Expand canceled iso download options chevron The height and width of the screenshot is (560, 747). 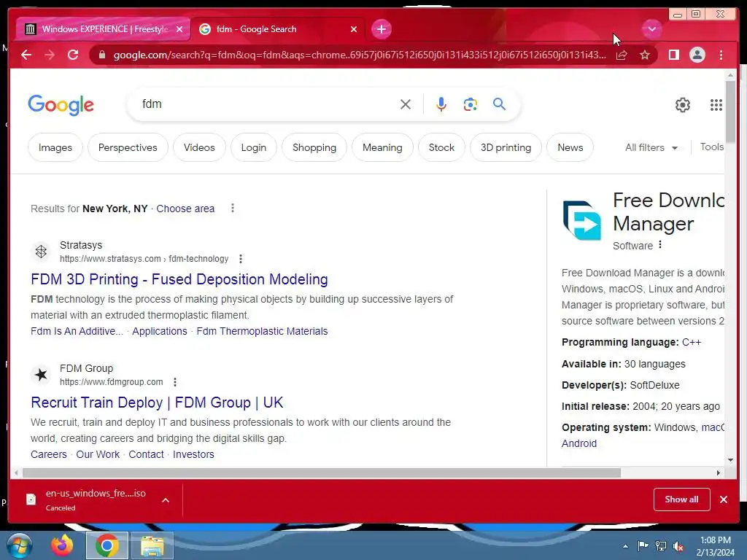[166, 500]
